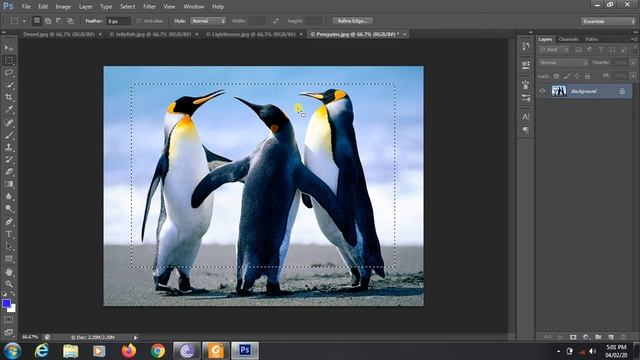The image size is (640, 360).
Task: Open the File menu
Action: [26, 7]
